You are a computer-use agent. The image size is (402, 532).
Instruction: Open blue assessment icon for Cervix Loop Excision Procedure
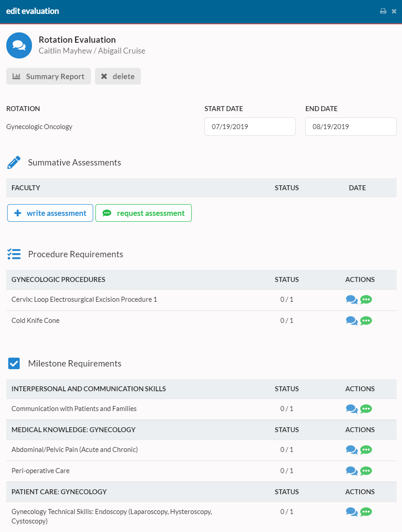352,300
